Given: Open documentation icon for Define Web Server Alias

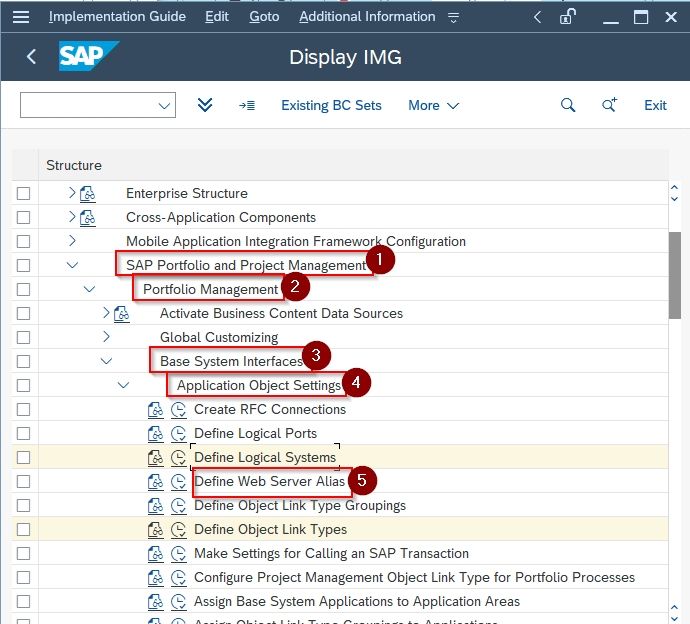Looking at the screenshot, I should pyautogui.click(x=155, y=481).
